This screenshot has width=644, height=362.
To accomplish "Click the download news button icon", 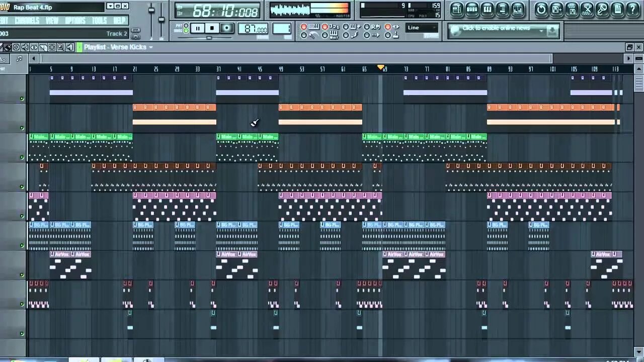I will [x=552, y=31].
